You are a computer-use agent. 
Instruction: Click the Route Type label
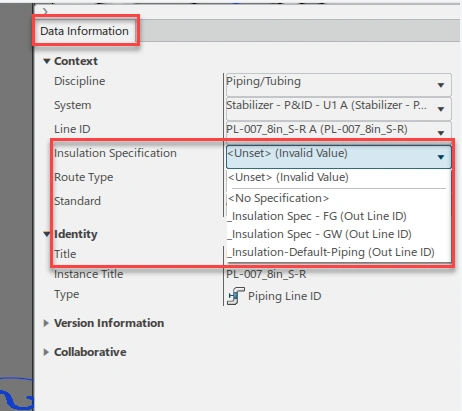point(84,177)
